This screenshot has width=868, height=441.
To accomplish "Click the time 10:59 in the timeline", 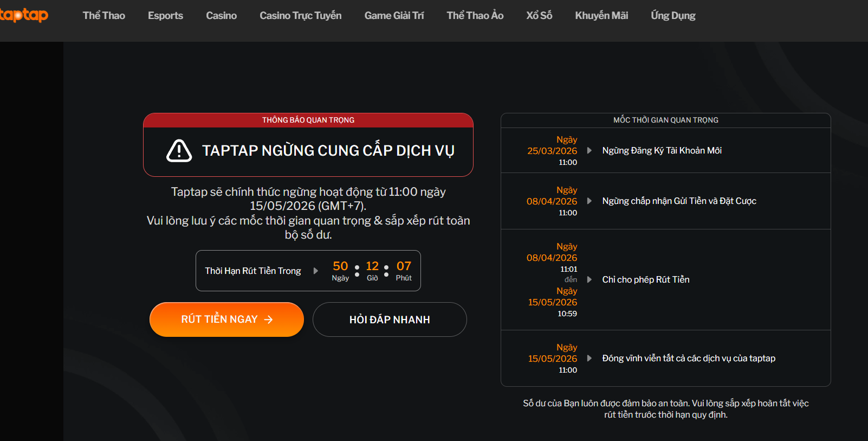I will pos(567,314).
